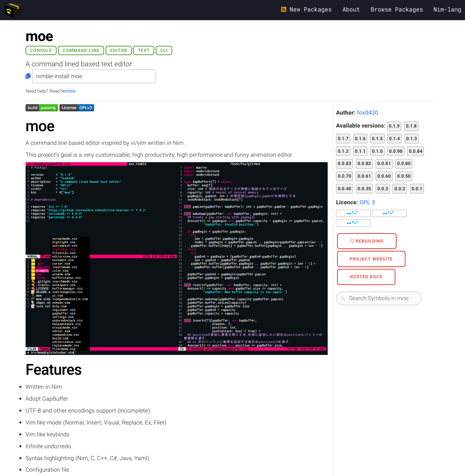Select version 0.1.8
Screen dimensions: 465x476
click(411, 126)
